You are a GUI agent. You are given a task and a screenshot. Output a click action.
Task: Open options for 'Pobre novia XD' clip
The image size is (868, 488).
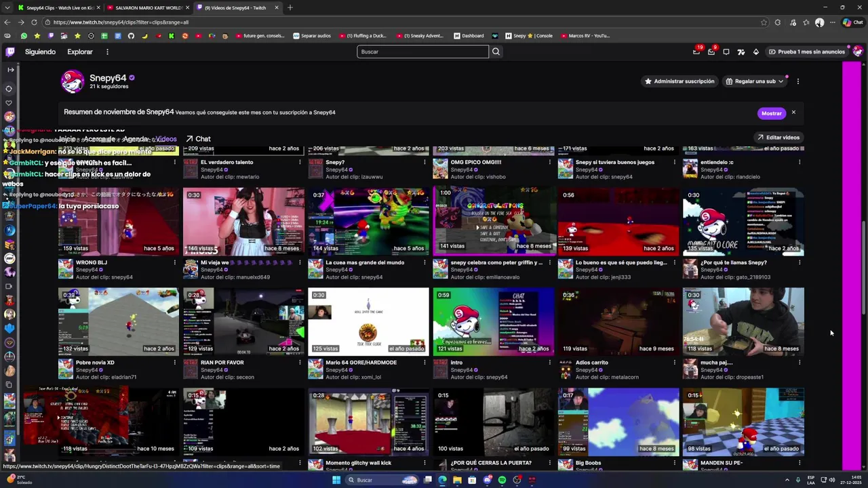(x=175, y=363)
